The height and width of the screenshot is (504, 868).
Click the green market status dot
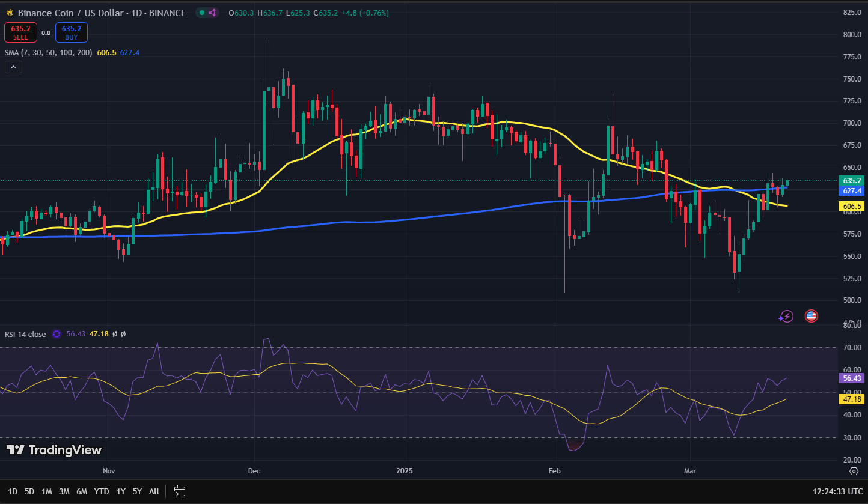pos(201,13)
